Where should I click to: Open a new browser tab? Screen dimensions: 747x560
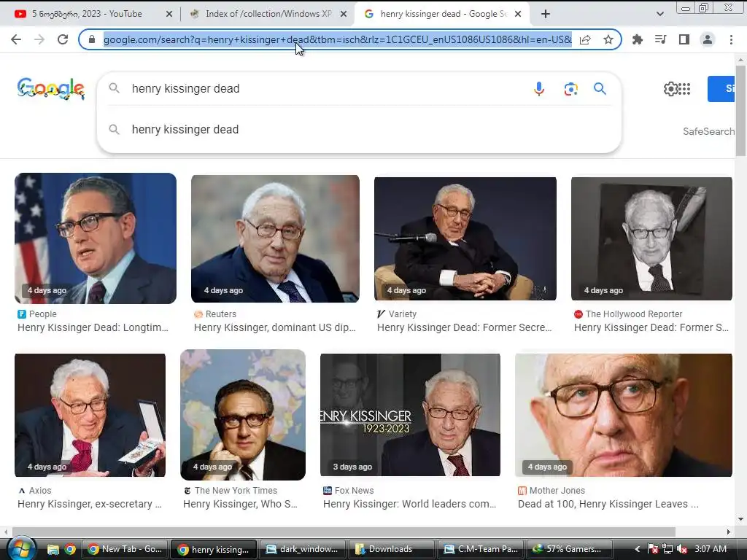click(x=546, y=14)
